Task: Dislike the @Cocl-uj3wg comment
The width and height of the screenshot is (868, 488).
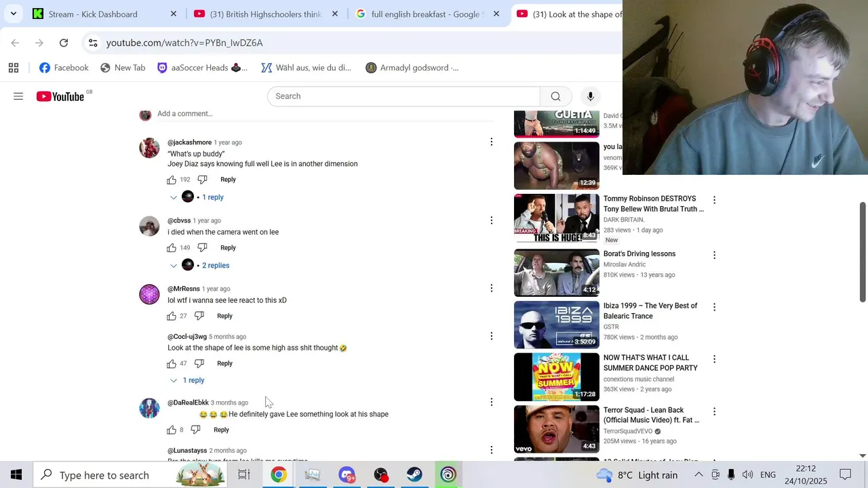Action: coord(199,363)
